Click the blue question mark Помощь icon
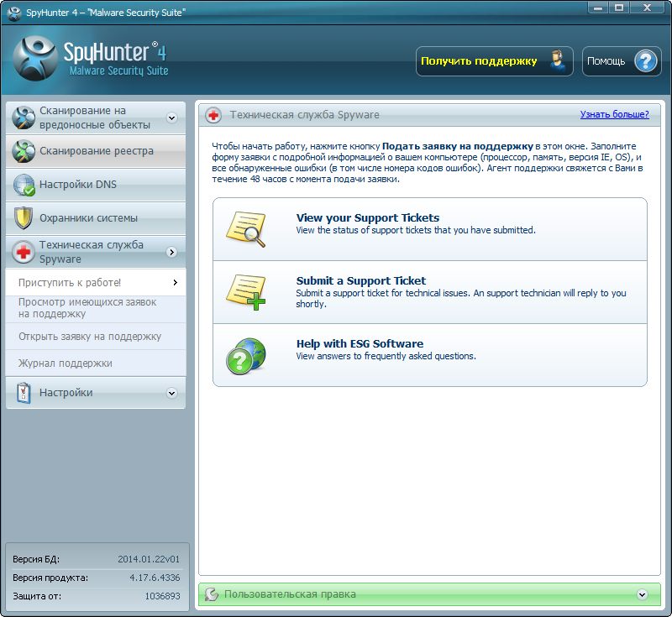Screen dimensions: 672x617 (x=645, y=61)
